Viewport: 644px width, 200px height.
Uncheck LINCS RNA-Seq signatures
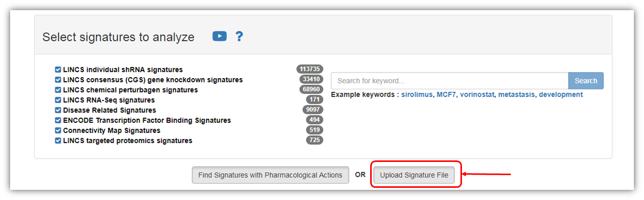[x=58, y=100]
